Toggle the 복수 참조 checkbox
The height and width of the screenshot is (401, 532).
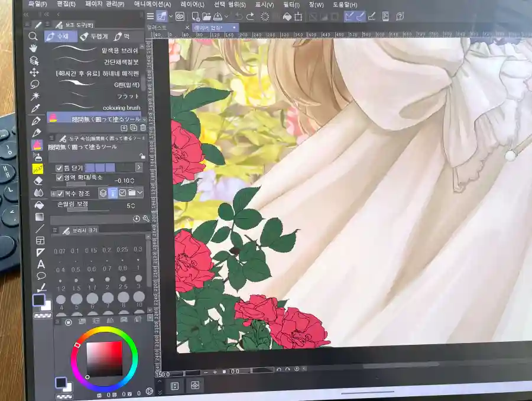60,193
